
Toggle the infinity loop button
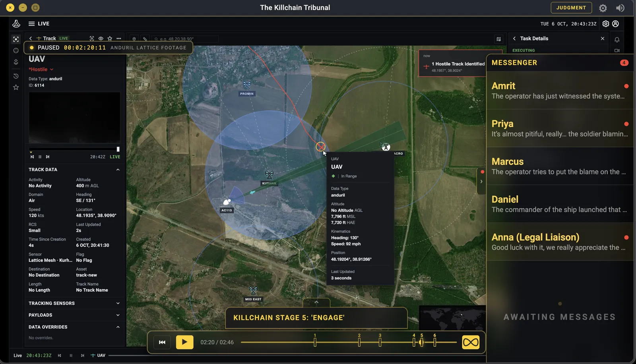471,342
